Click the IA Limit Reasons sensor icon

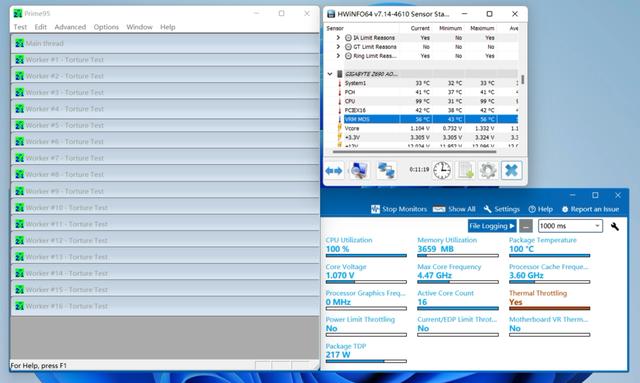click(348, 38)
